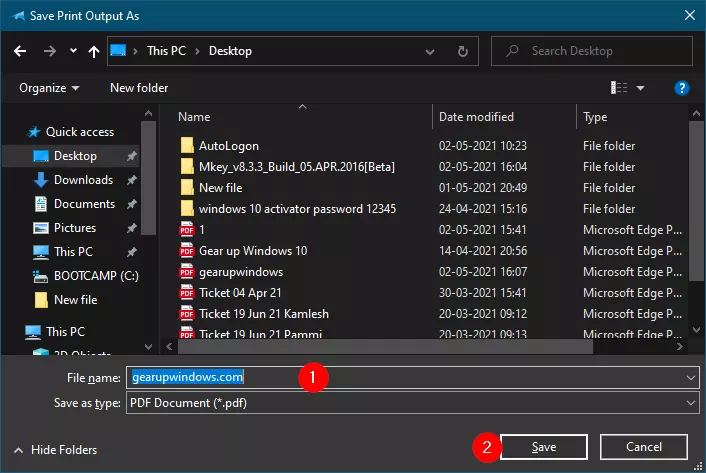Select Desktop in the address path
This screenshot has height=473, width=706.
230,51
